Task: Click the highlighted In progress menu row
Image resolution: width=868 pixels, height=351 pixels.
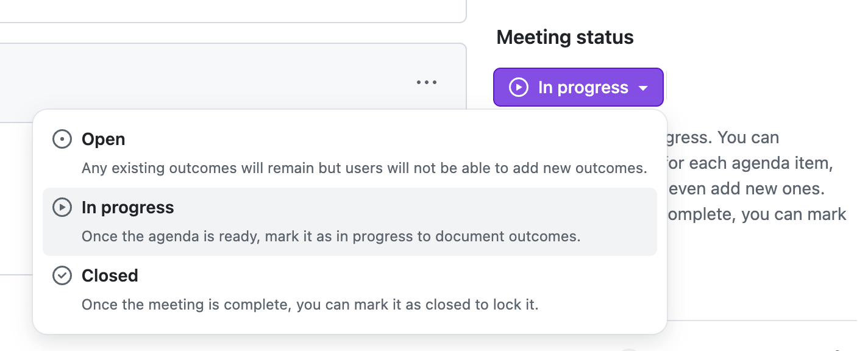Action: point(350,222)
